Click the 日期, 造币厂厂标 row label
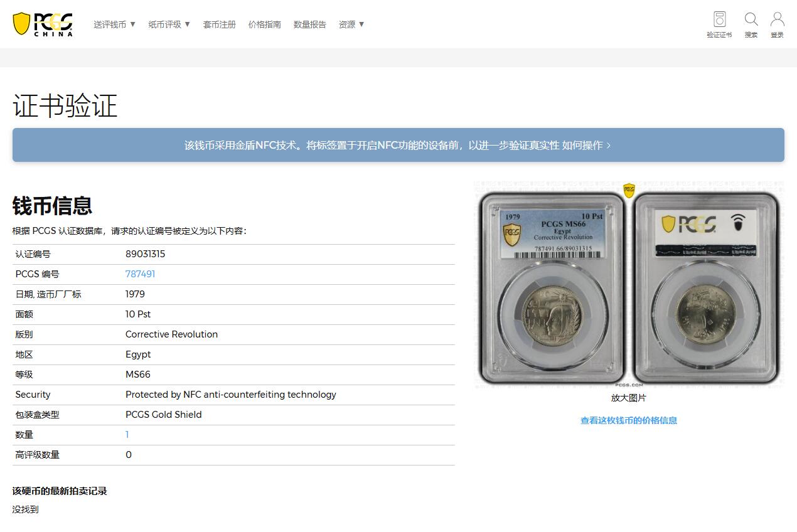Image resolution: width=797 pixels, height=532 pixels. point(48,294)
